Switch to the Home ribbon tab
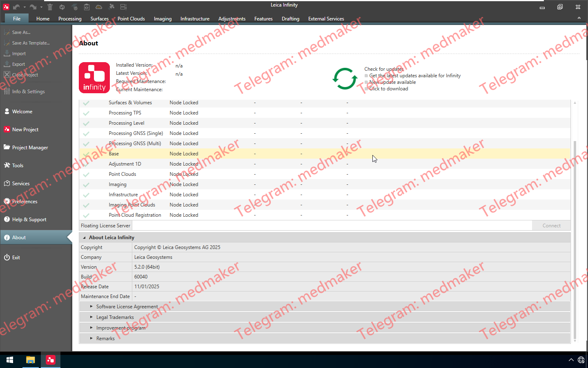This screenshot has height=368, width=588. (43, 19)
